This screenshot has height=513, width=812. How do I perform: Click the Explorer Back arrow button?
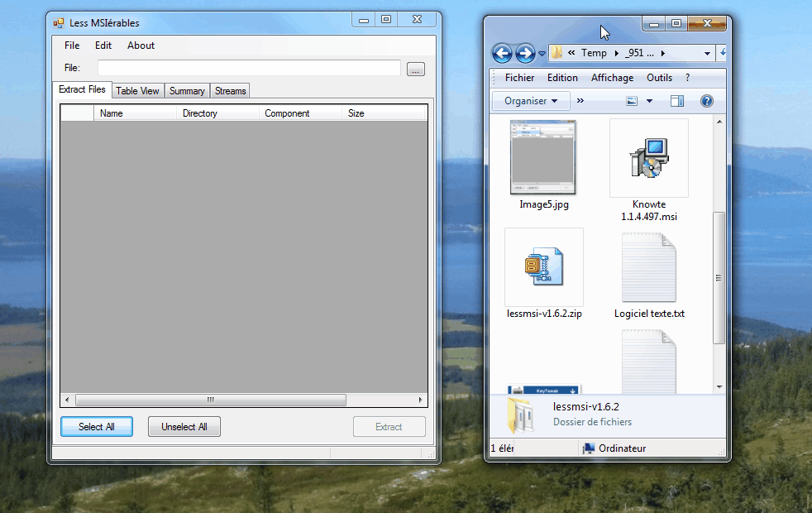click(502, 54)
